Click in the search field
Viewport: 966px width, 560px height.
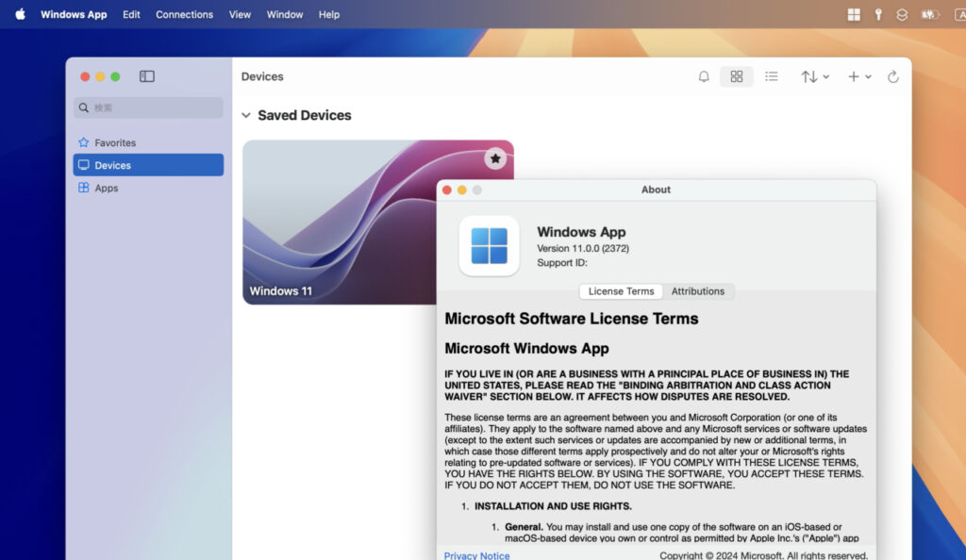click(x=148, y=108)
